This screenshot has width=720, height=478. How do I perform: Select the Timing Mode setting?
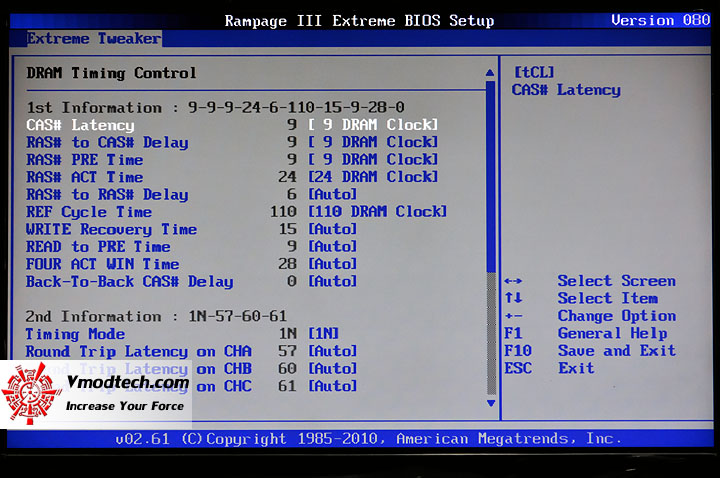coord(75,334)
